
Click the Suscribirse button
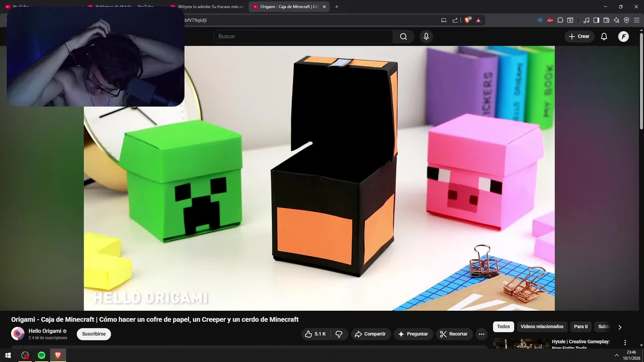click(x=94, y=334)
